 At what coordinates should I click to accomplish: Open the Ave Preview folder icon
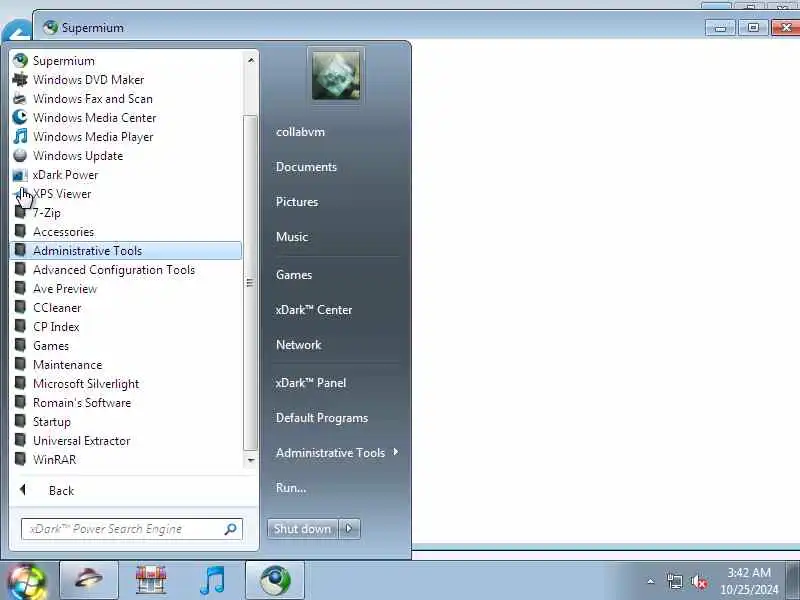pyautogui.click(x=20, y=288)
